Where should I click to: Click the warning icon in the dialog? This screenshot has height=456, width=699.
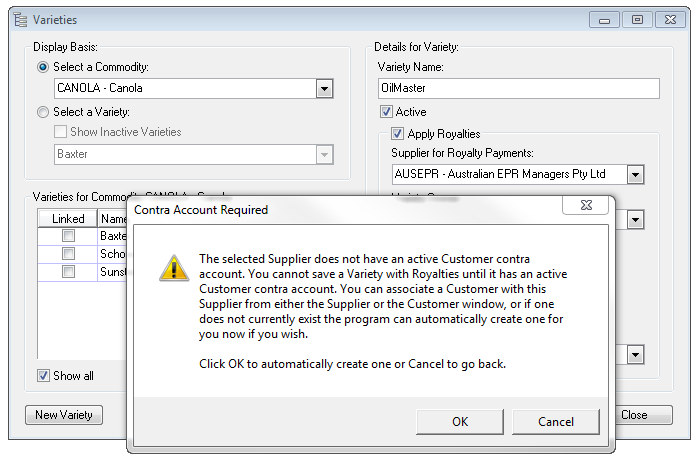(176, 266)
